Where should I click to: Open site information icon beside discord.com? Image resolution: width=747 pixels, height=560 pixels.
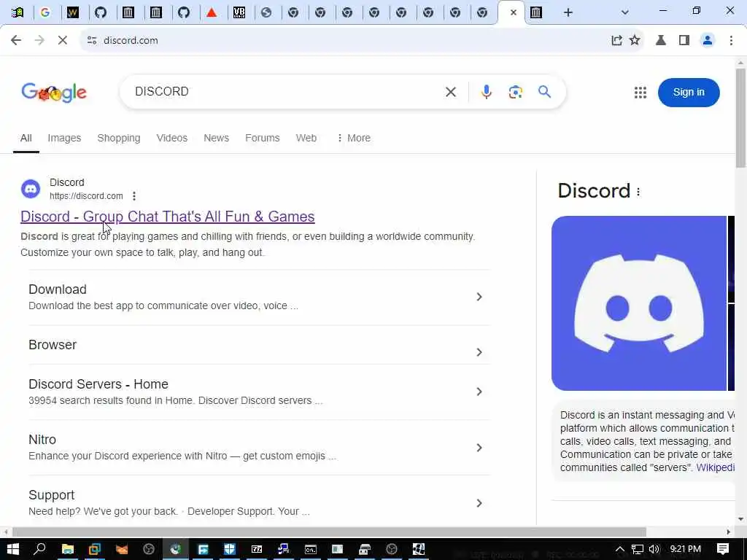pyautogui.click(x=92, y=41)
